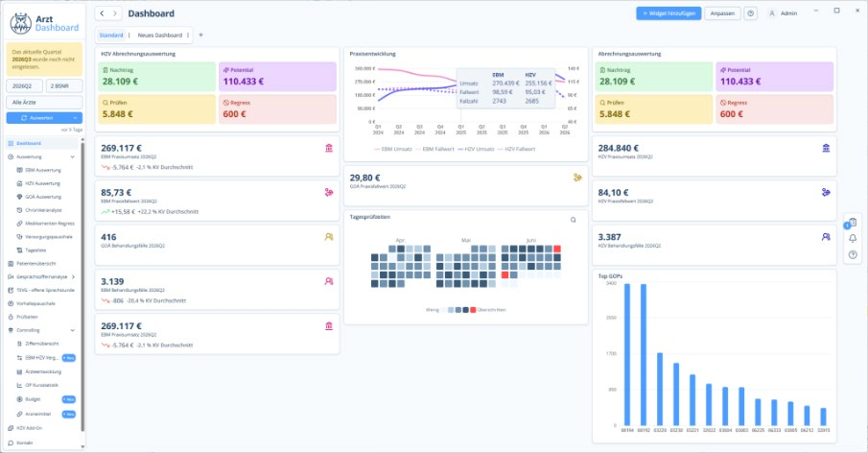Click icon on HZV Praxisfallwert 84,10 € card
This screenshot has width=868, height=453.
[826, 192]
